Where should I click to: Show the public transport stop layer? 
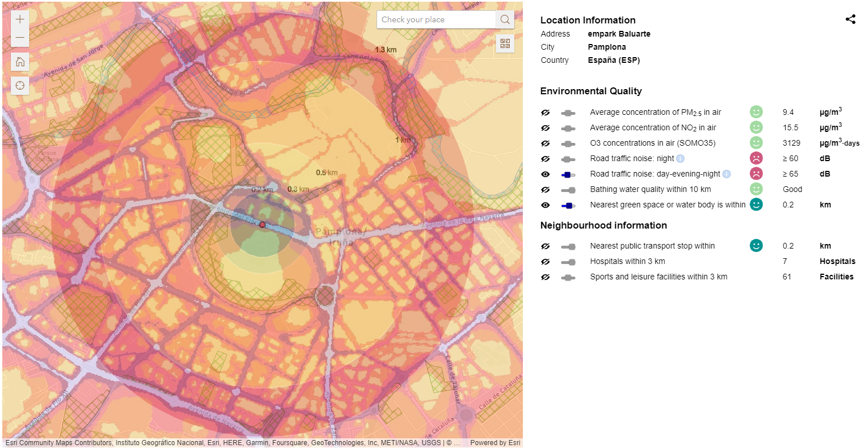[545, 246]
